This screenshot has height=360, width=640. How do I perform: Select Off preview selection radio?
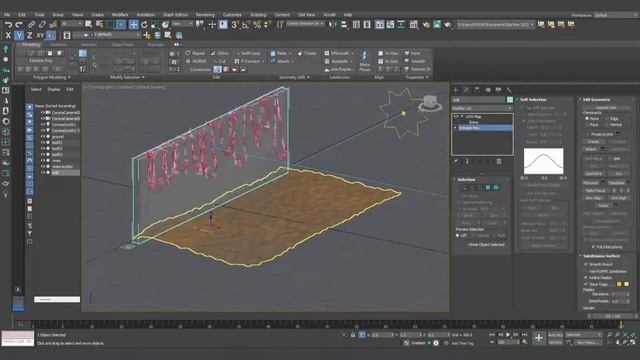click(458, 236)
